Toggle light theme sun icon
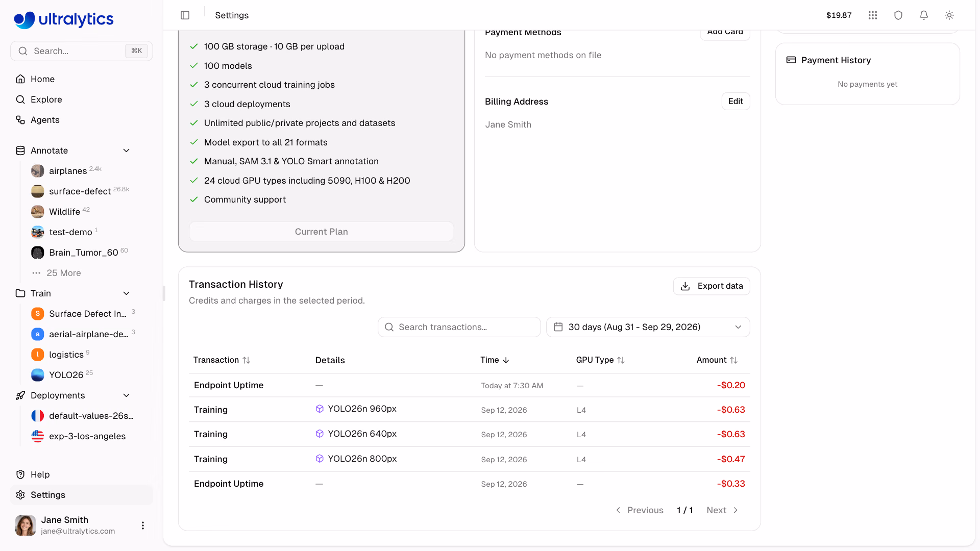980x551 pixels. 949,15
